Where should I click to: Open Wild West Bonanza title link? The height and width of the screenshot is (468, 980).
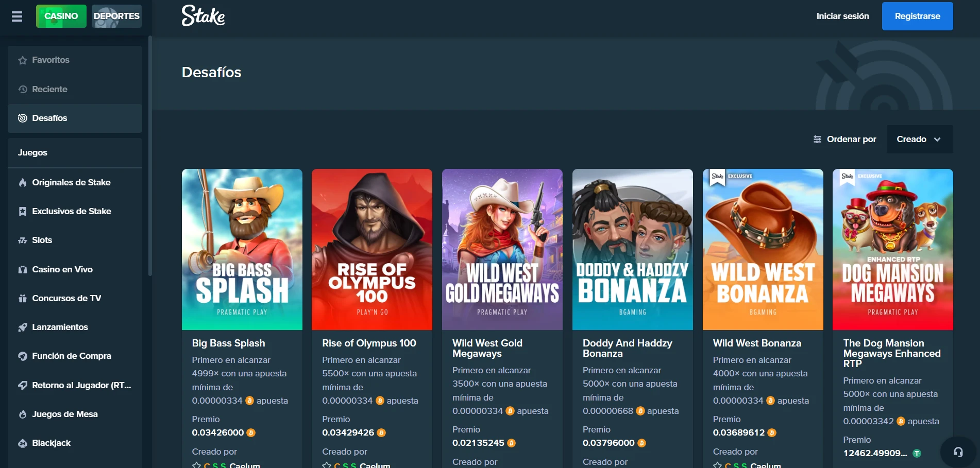(x=757, y=343)
